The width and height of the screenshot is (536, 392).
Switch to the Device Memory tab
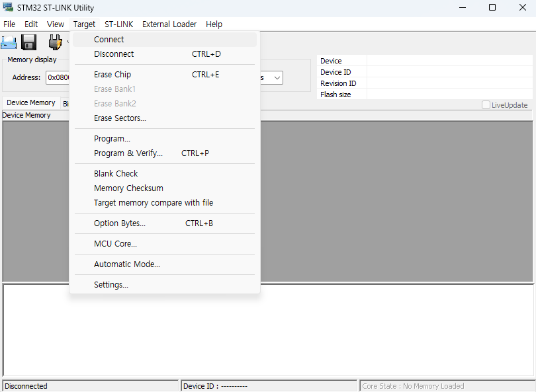pyautogui.click(x=30, y=102)
